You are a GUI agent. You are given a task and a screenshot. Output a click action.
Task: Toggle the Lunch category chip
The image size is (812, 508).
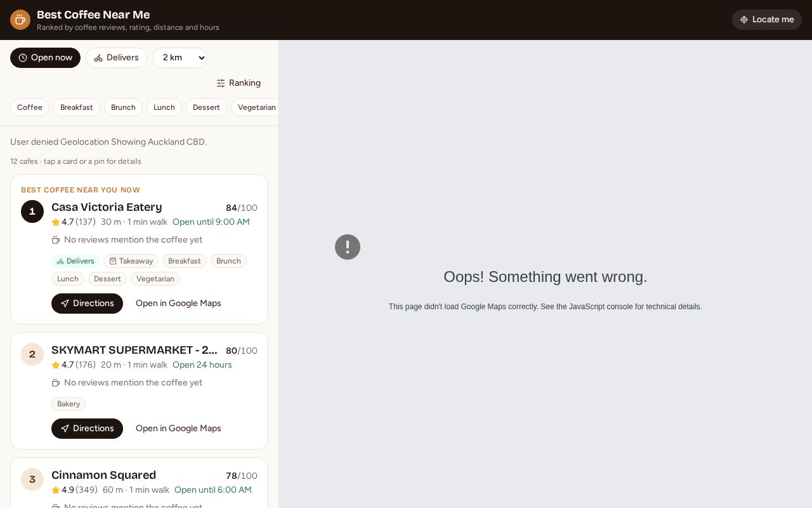pos(164,107)
